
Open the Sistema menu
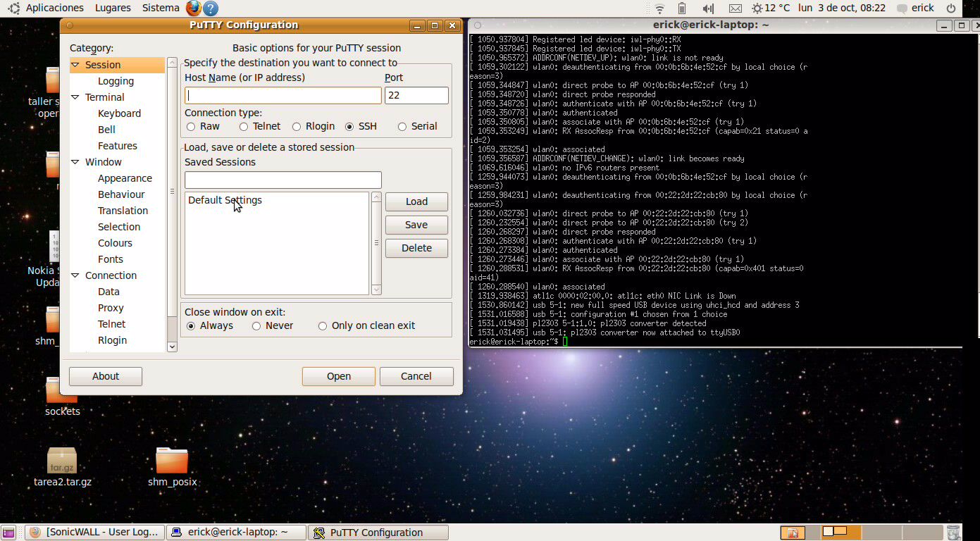160,8
